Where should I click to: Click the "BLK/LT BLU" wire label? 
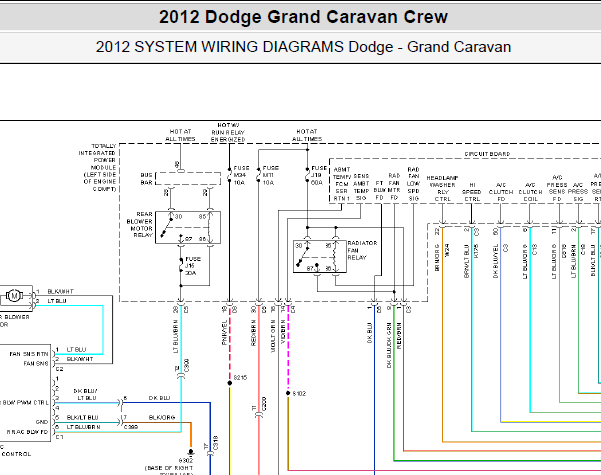tap(82, 417)
